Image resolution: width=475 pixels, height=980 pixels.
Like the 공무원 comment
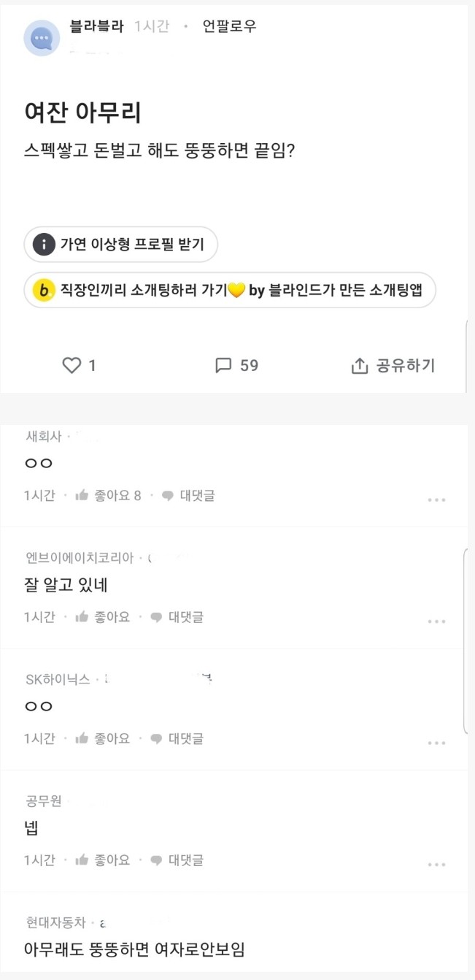82,860
